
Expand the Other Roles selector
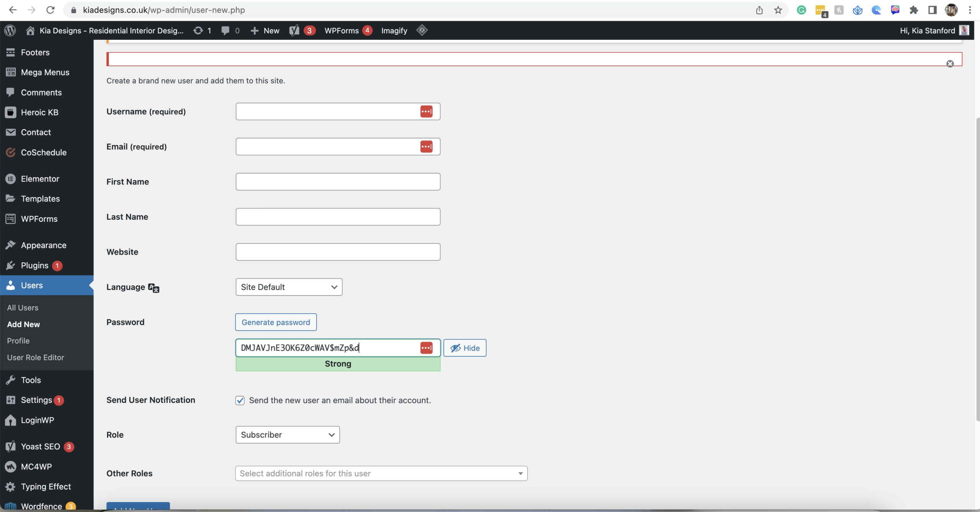coord(381,474)
